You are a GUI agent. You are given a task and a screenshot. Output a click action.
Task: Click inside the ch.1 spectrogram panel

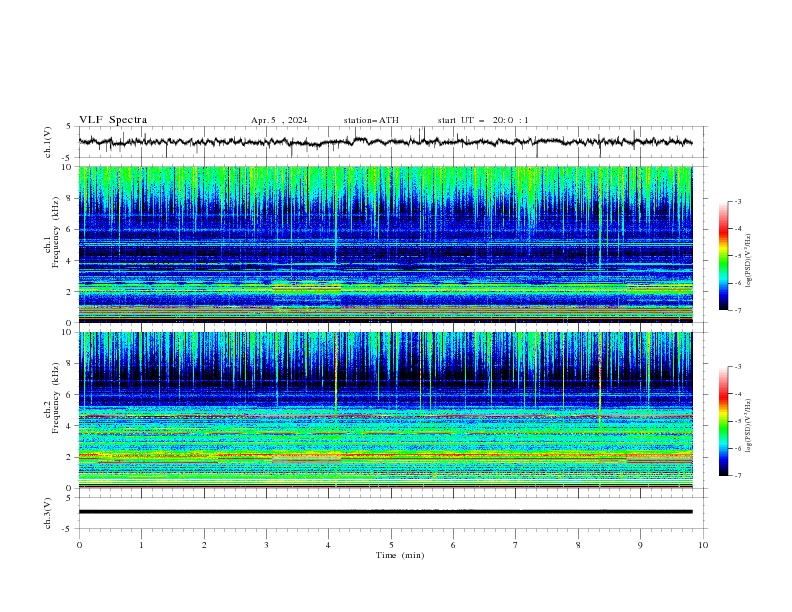[385, 244]
